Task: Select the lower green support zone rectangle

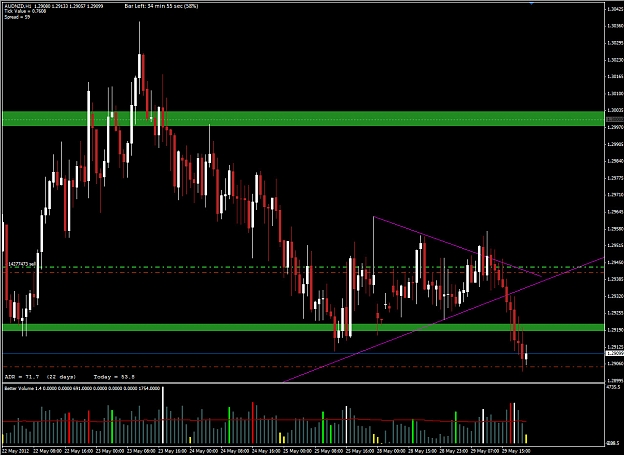Action: point(304,327)
